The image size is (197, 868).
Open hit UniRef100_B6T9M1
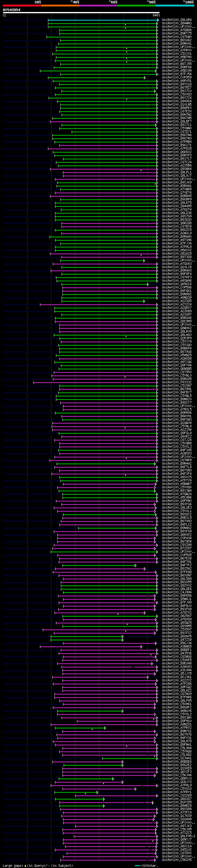pyautogui.click(x=176, y=389)
